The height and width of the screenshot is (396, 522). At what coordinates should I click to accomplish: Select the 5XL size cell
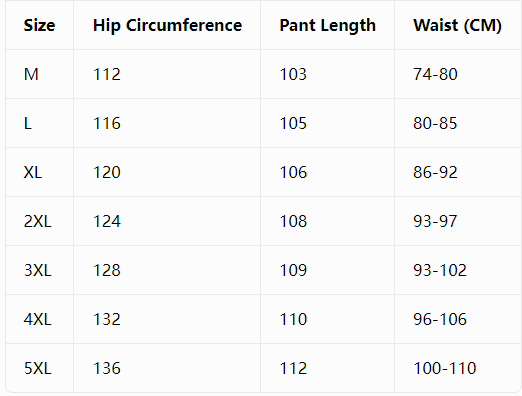point(39,368)
